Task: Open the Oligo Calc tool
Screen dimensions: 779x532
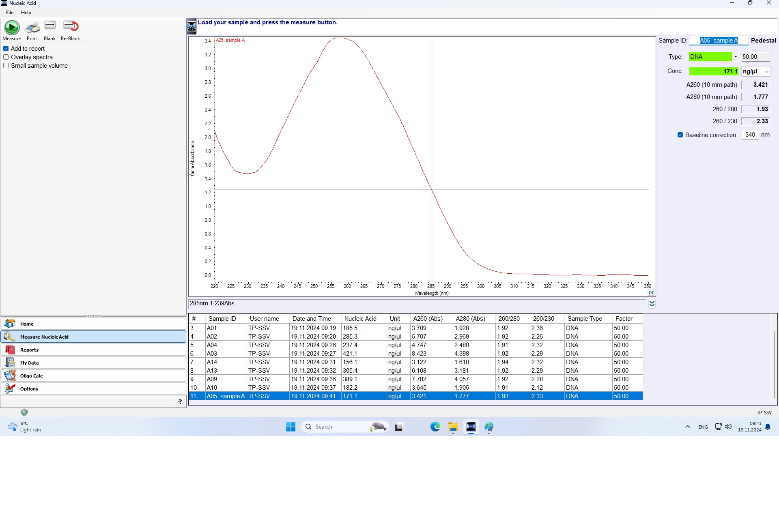Action: [31, 375]
